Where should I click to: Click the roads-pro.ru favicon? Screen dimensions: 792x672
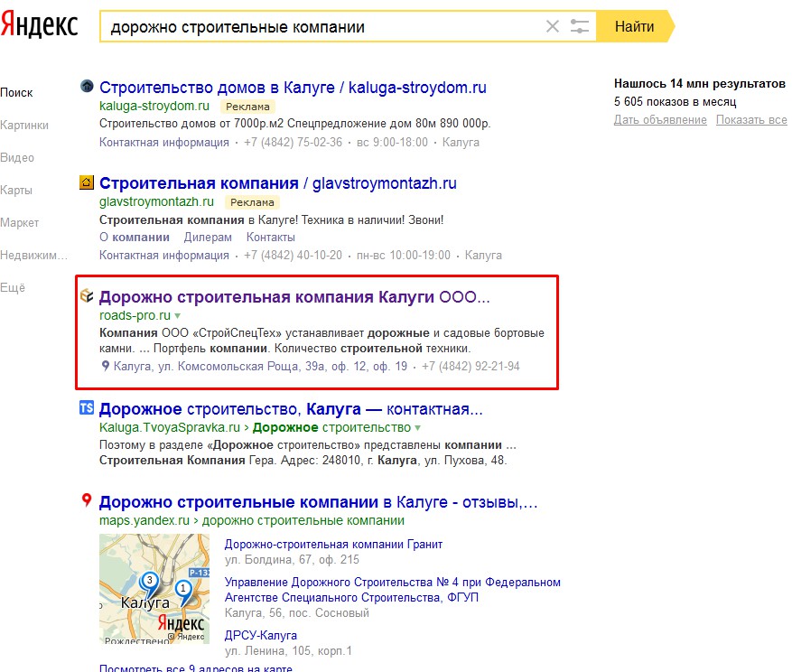(x=87, y=295)
